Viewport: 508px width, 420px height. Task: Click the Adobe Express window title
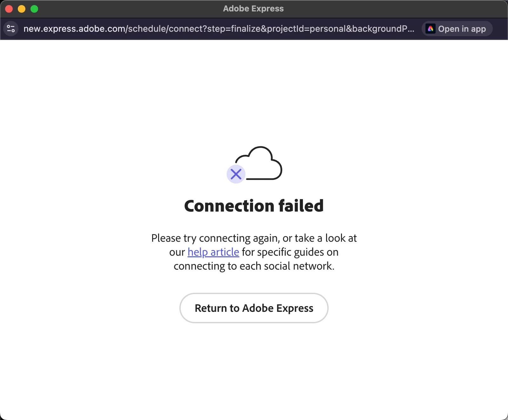[253, 9]
